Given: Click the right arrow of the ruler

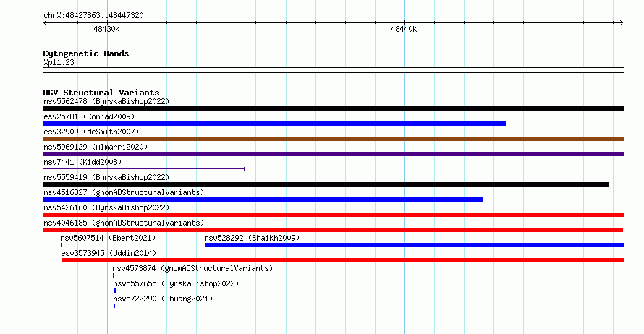Looking at the screenshot, I should pyautogui.click(x=621, y=23).
